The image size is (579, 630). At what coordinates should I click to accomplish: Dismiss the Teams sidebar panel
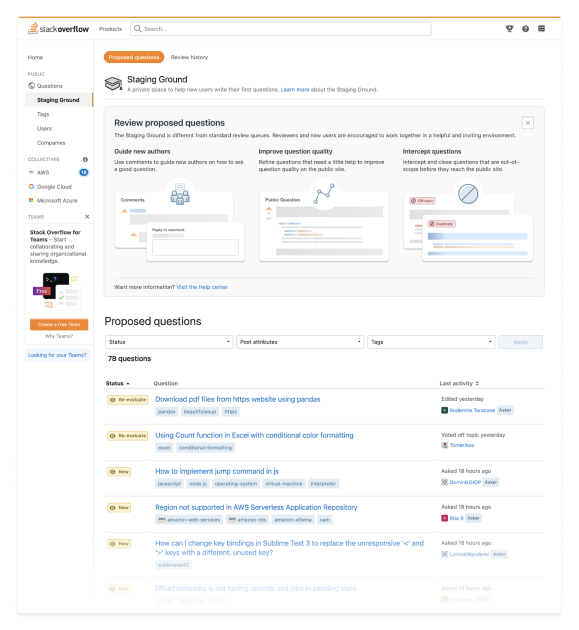[87, 217]
